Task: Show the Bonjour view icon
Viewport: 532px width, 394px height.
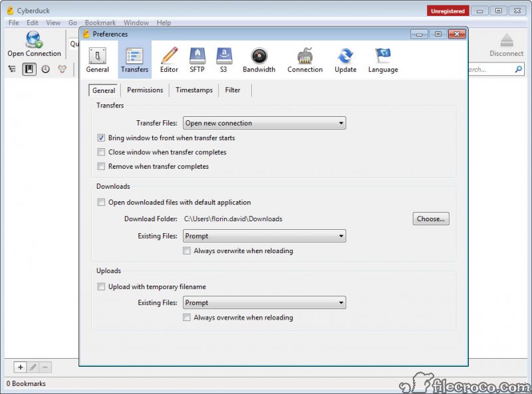Action: [x=62, y=69]
